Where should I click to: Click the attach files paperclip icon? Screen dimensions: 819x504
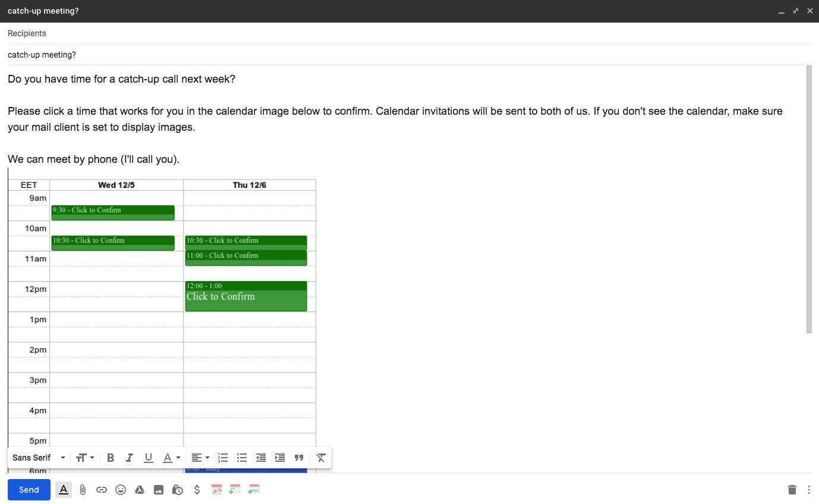(x=83, y=490)
